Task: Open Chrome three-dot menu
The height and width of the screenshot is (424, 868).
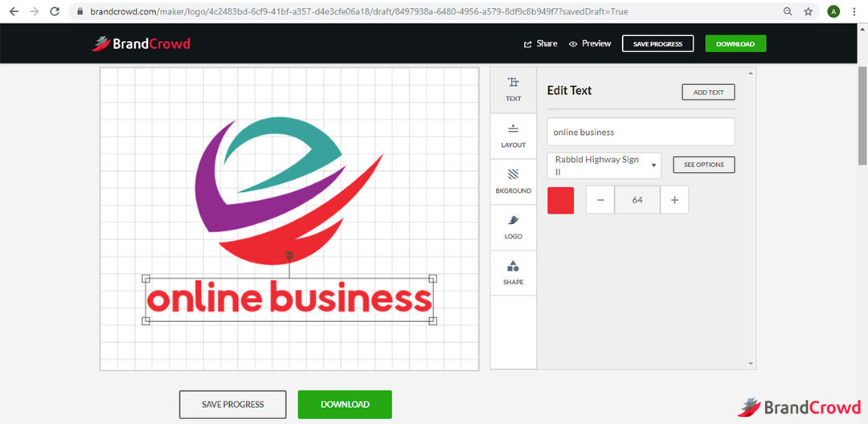Action: point(854,11)
